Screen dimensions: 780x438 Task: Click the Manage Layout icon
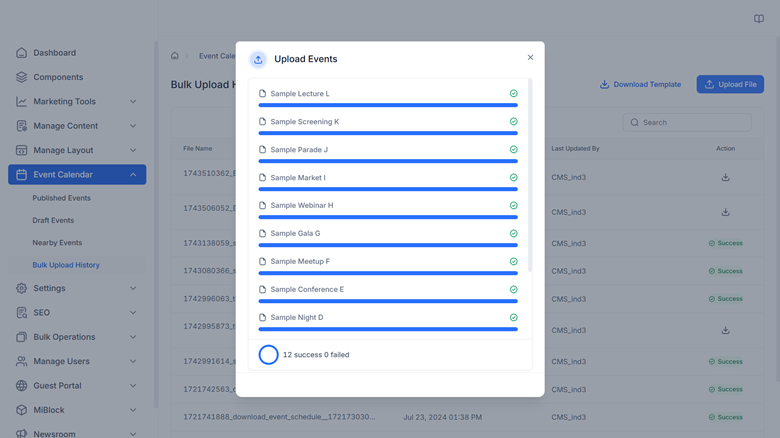coord(21,150)
